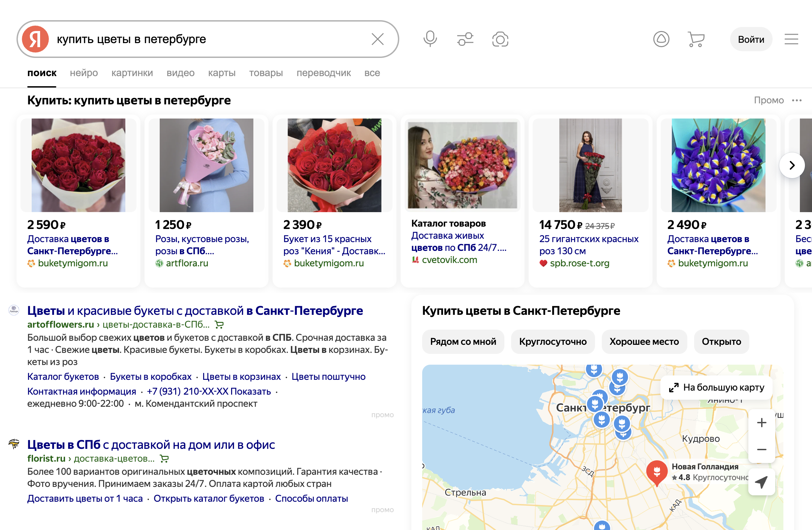The height and width of the screenshot is (530, 812).
Task: Visit cvetovik.com site link
Action: pyautogui.click(x=449, y=260)
